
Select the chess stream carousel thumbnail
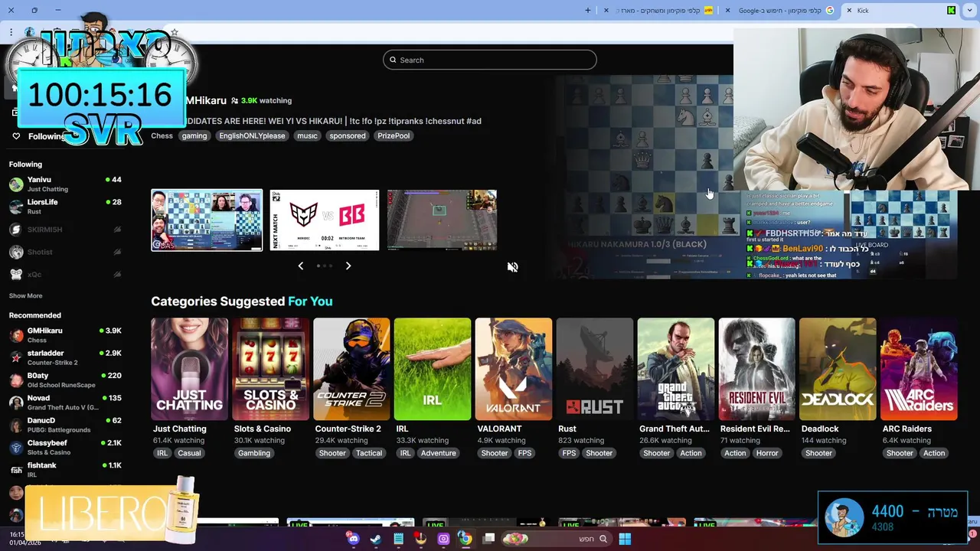tap(207, 220)
